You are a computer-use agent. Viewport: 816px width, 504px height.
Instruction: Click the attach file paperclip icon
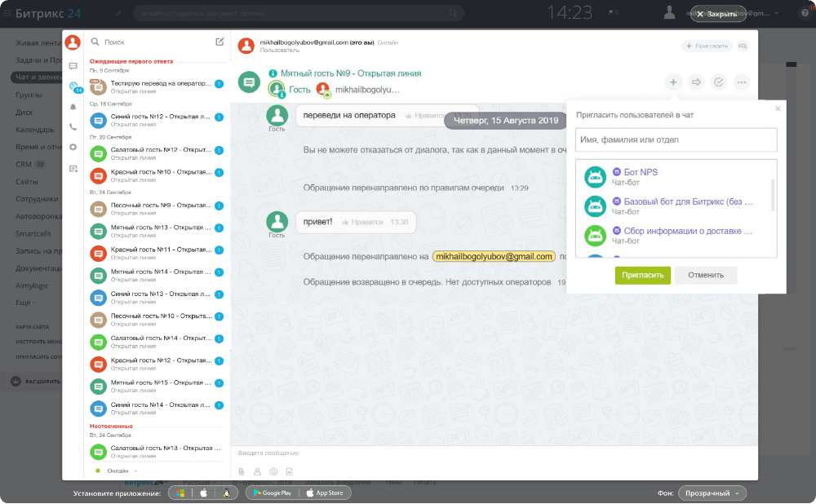coord(242,471)
